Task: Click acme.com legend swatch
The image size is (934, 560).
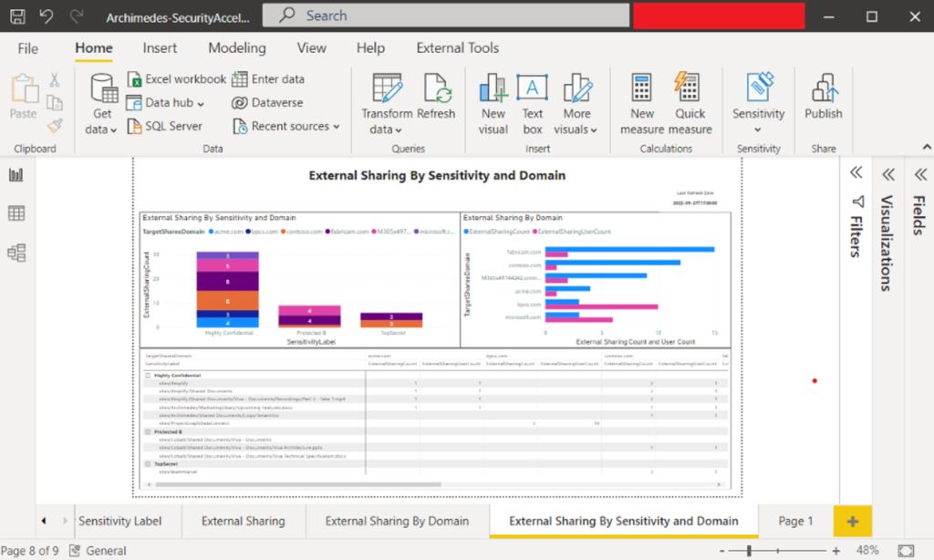Action: (211, 232)
